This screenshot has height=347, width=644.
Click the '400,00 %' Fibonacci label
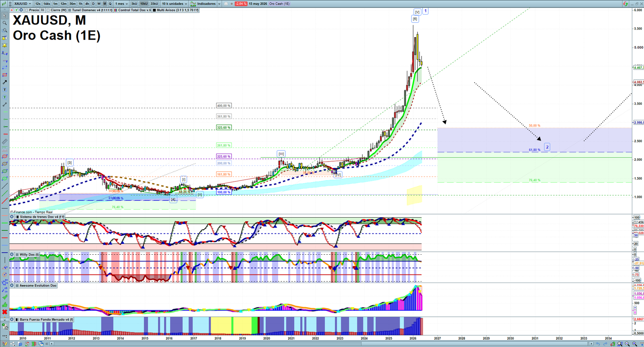pyautogui.click(x=224, y=106)
